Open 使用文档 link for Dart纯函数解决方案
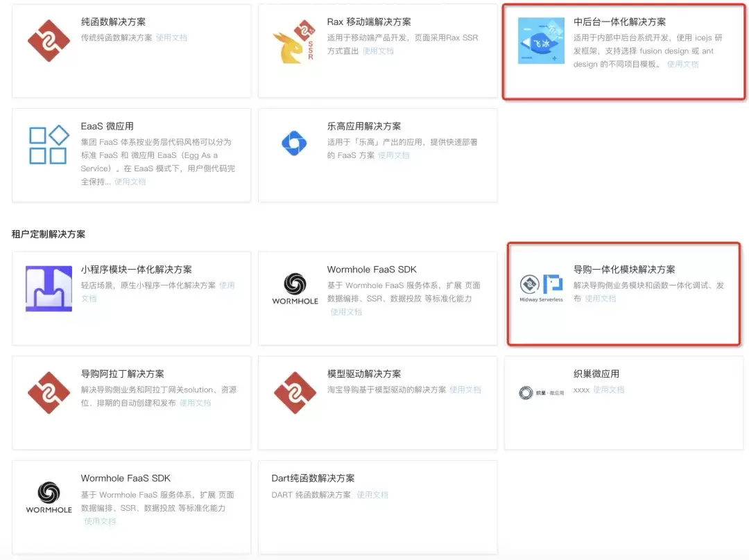 (x=372, y=495)
